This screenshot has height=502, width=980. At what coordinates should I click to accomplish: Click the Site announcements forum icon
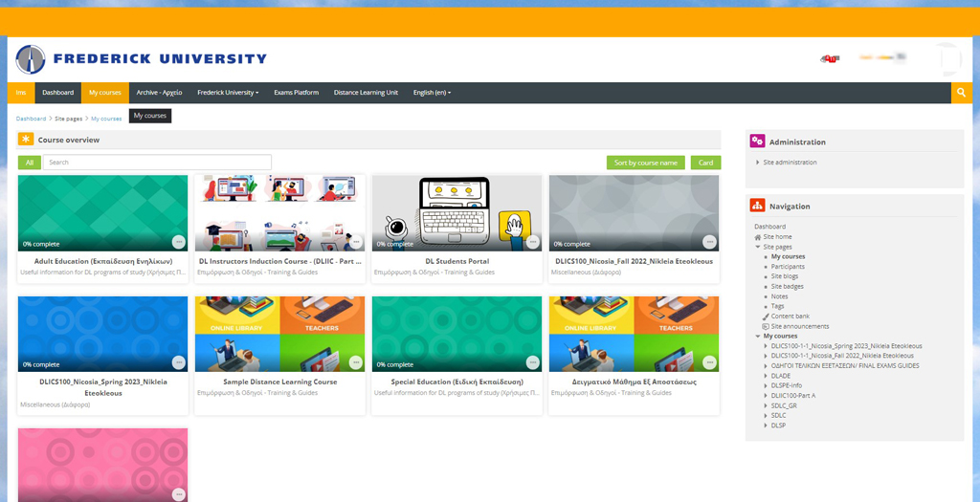[x=766, y=326]
